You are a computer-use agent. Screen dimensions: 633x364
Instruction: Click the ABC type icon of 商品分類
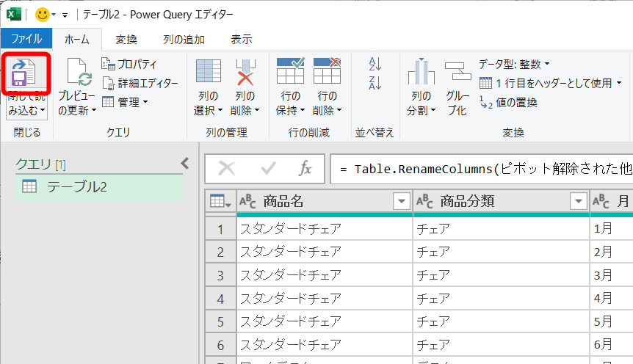click(424, 201)
